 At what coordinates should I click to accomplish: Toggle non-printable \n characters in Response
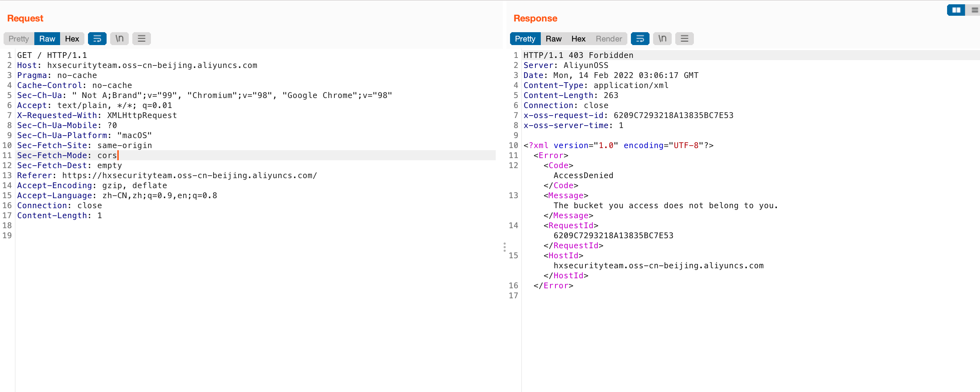(x=662, y=38)
